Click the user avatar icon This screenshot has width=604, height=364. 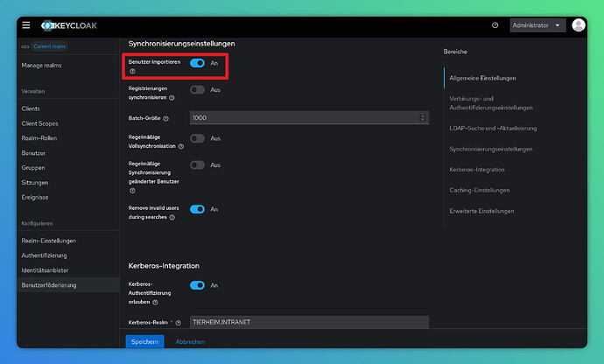click(579, 25)
